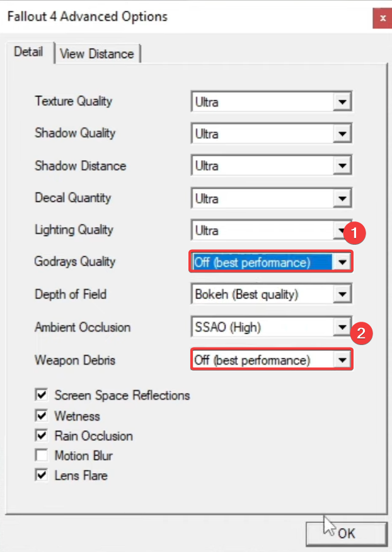Screen dimensions: 392x552
Task: Click the Godrays Quality dropdown arrow
Action: 342,262
